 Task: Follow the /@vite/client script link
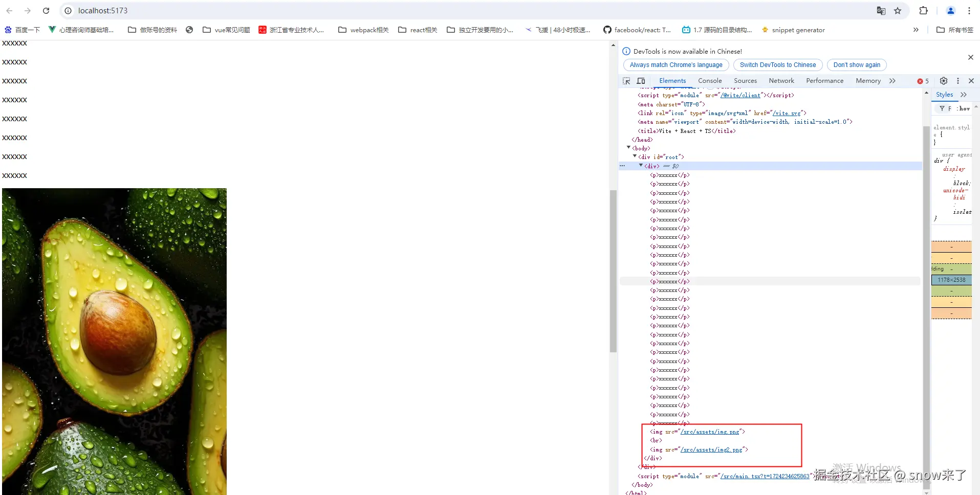(x=741, y=95)
